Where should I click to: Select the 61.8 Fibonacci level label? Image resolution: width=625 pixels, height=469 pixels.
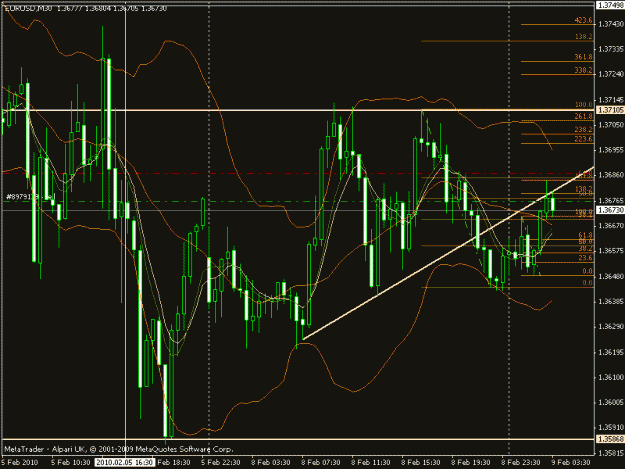click(586, 235)
